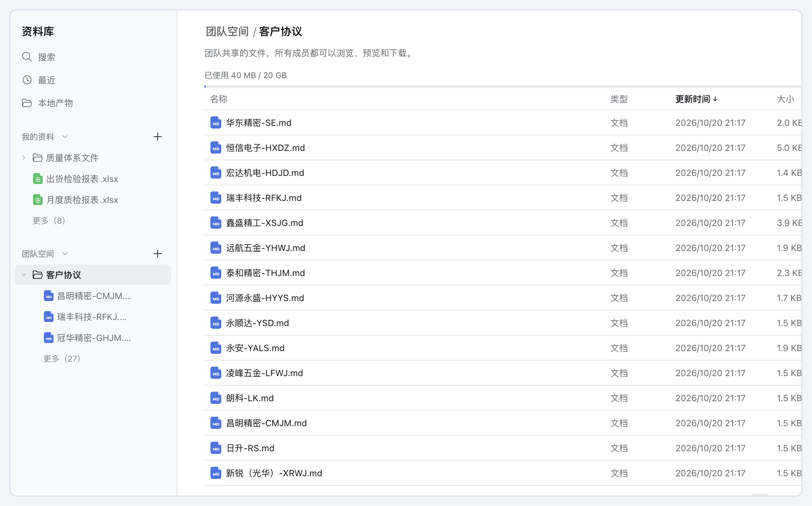The width and height of the screenshot is (812, 506).
Task: Collapse the 我的资料 section chevron
Action: click(65, 137)
